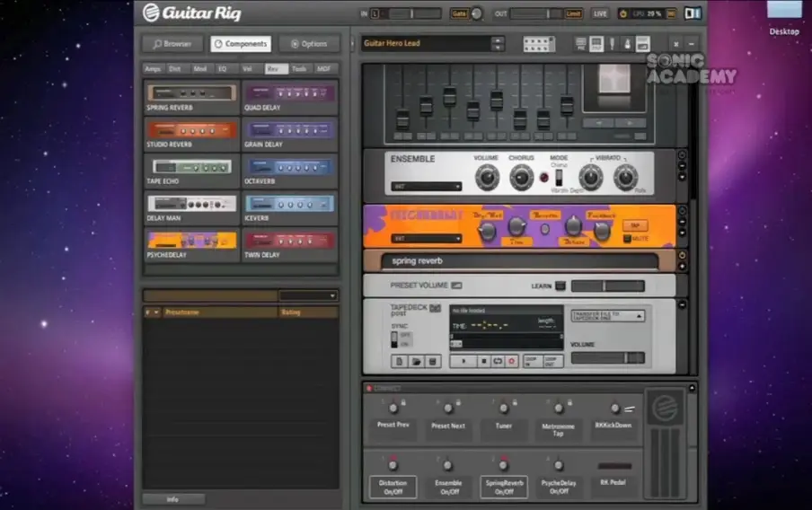Select the Octaverb component thumbnail
Viewport: 812px width, 510px height.
pyautogui.click(x=289, y=167)
